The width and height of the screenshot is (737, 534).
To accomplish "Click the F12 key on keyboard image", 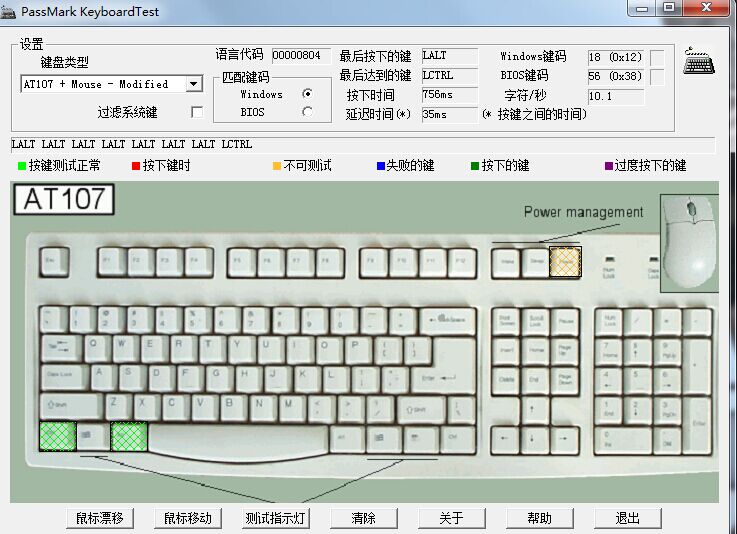I will 462,262.
